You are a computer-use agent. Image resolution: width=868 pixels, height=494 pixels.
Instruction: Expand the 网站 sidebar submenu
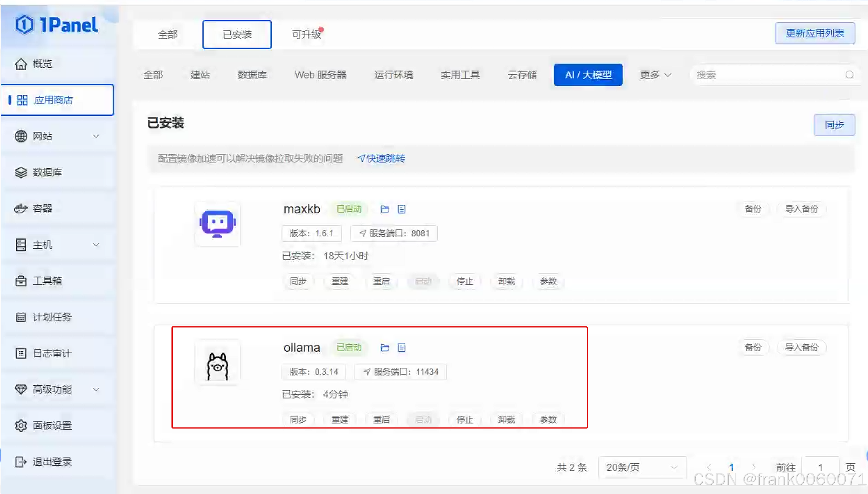[96, 136]
